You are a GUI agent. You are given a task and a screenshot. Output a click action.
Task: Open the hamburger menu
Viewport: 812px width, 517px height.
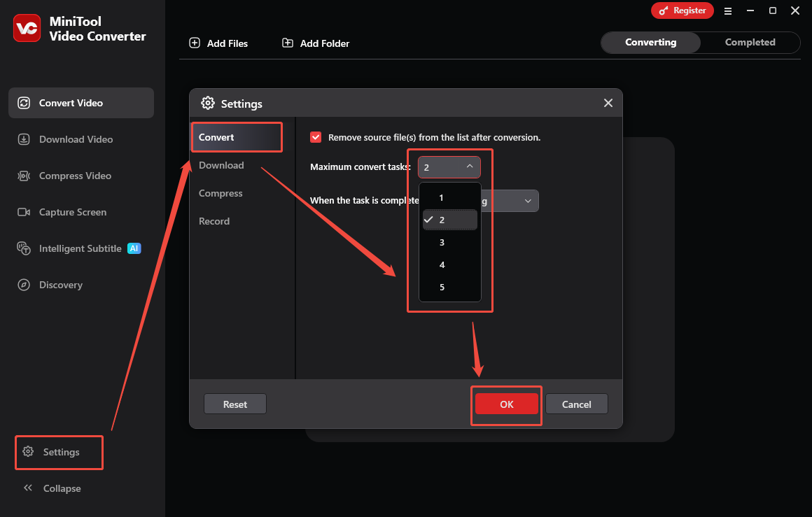(728, 10)
